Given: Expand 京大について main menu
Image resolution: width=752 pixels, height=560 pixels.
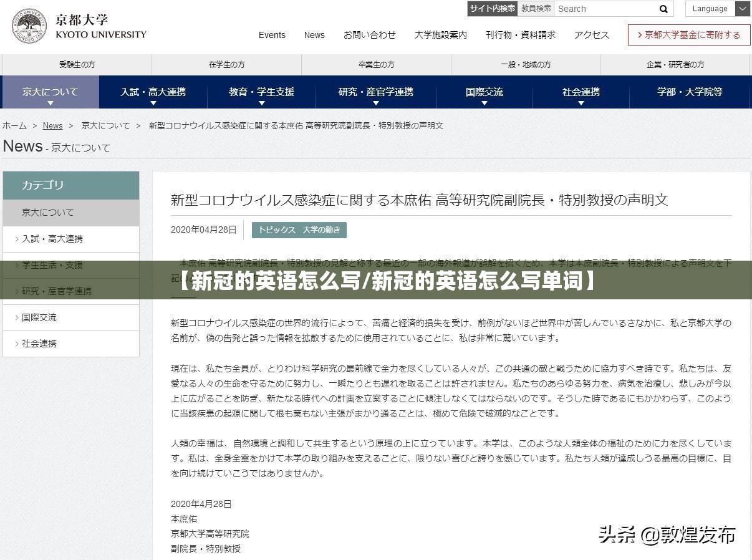Looking at the screenshot, I should coord(51,92).
